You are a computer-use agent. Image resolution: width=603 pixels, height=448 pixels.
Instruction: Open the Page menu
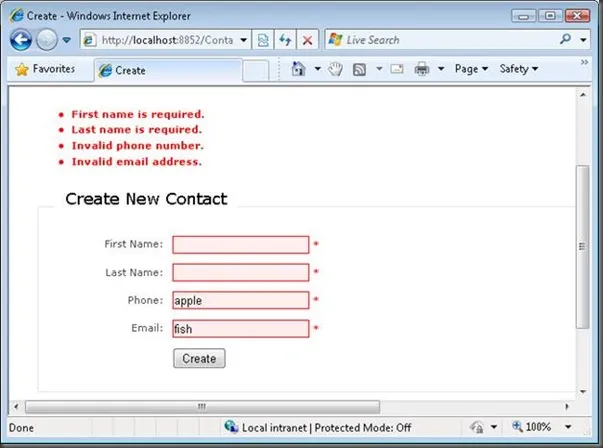(471, 69)
